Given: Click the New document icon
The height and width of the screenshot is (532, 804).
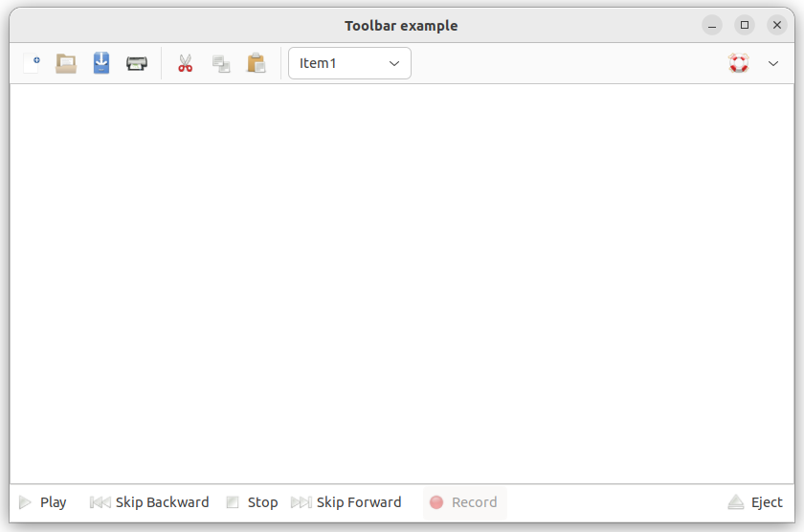Looking at the screenshot, I should [32, 64].
